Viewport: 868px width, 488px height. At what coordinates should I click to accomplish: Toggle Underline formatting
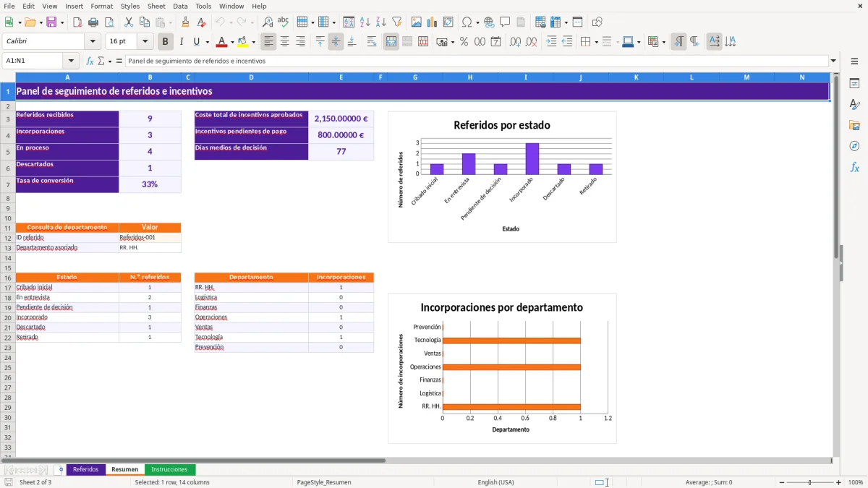coord(196,42)
